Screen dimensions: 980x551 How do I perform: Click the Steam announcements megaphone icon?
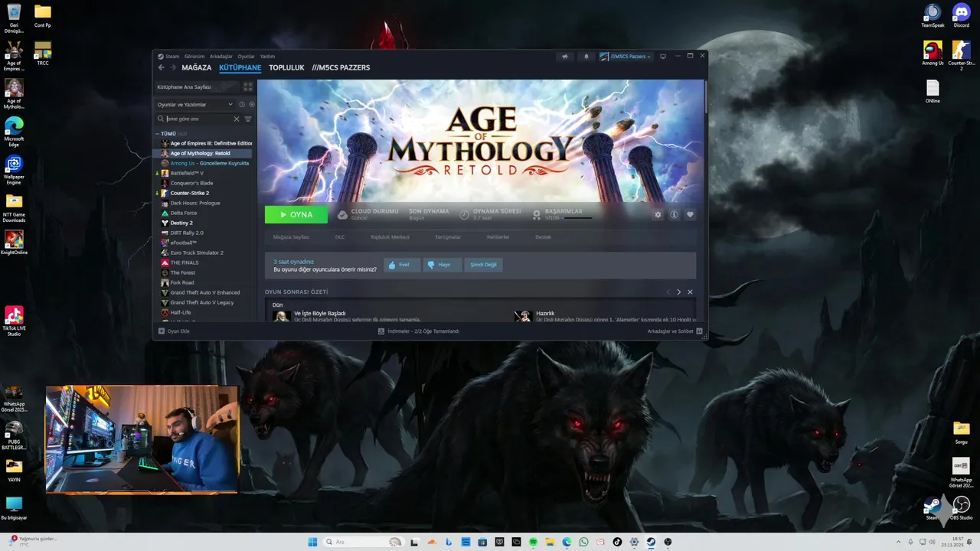click(565, 56)
